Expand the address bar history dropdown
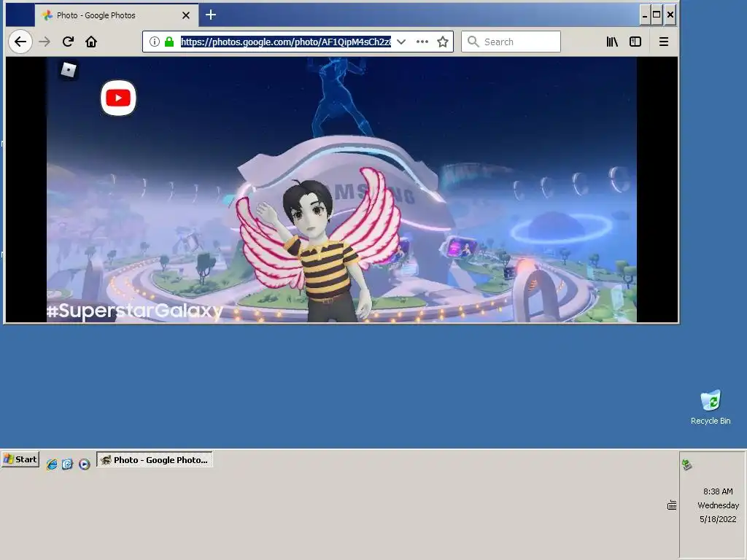The width and height of the screenshot is (747, 560). click(401, 42)
